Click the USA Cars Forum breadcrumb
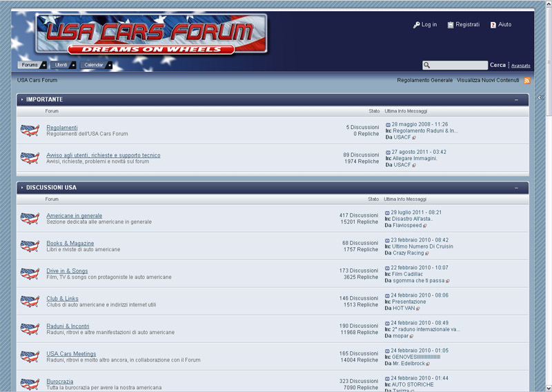552x392 pixels. (37, 80)
